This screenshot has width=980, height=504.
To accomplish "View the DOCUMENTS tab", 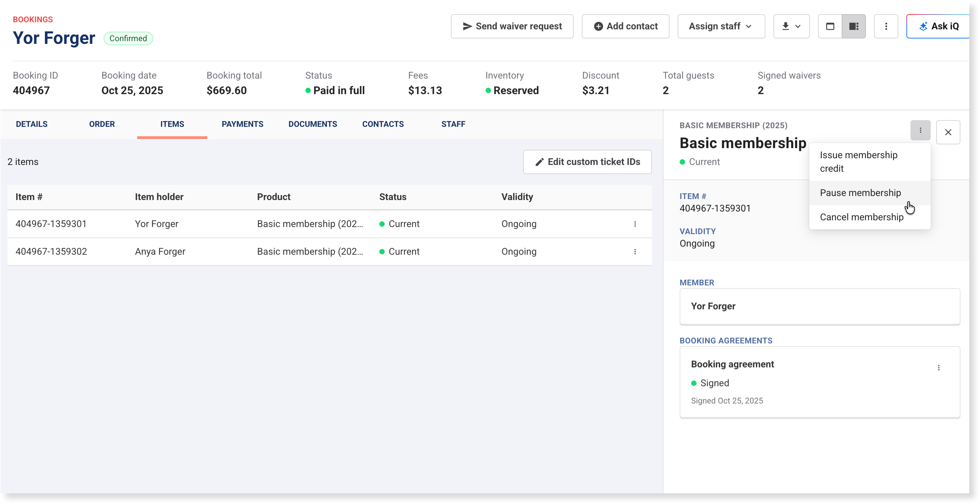I will [x=313, y=124].
